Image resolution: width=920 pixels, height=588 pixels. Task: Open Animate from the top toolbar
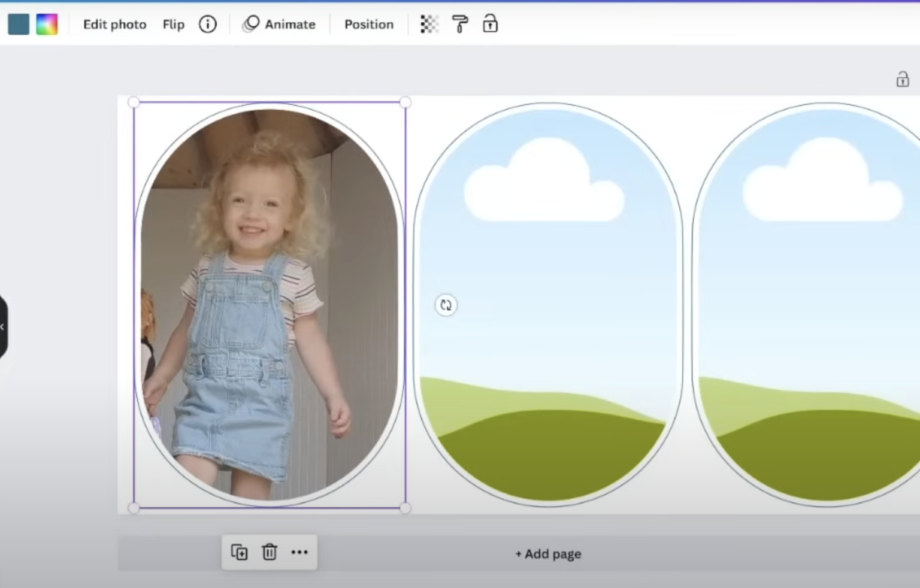[279, 24]
